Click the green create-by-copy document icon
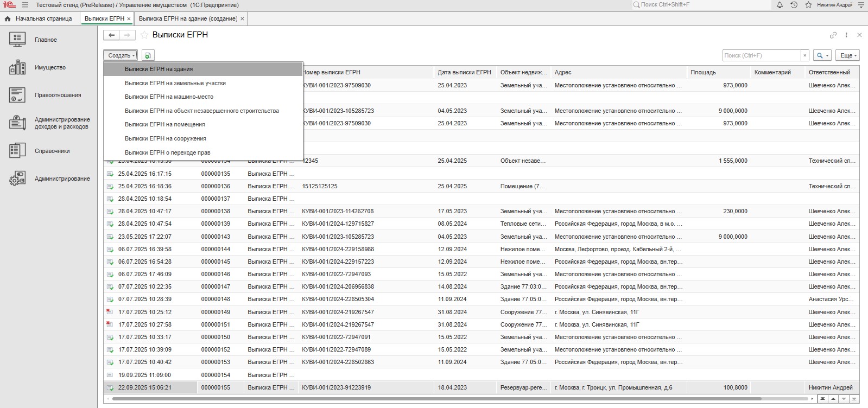This screenshot has width=868, height=408. 148,55
